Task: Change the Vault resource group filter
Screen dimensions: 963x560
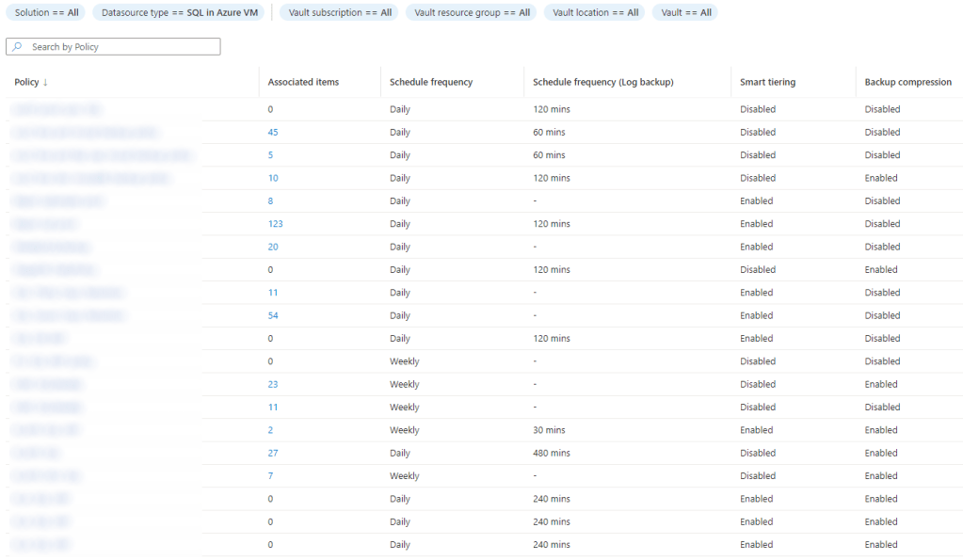Action: [472, 13]
